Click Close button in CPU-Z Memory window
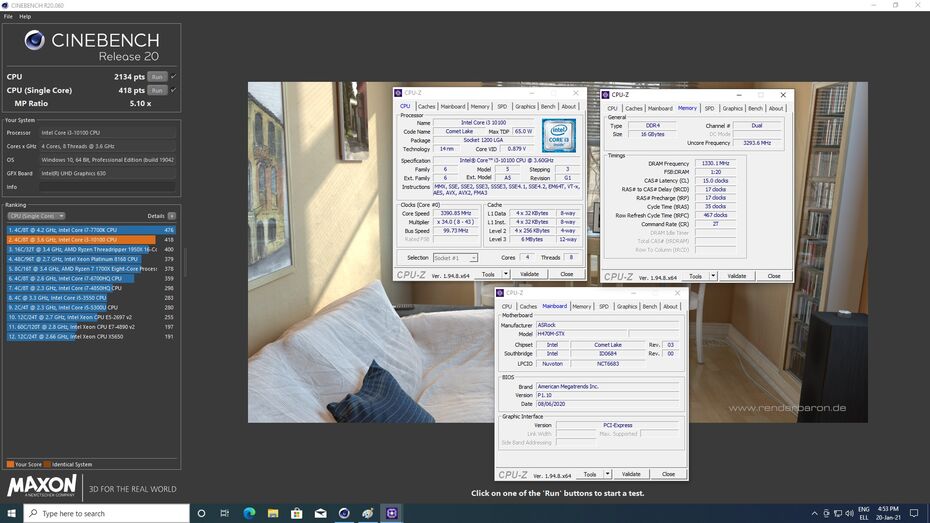The width and height of the screenshot is (930, 523). (x=774, y=276)
